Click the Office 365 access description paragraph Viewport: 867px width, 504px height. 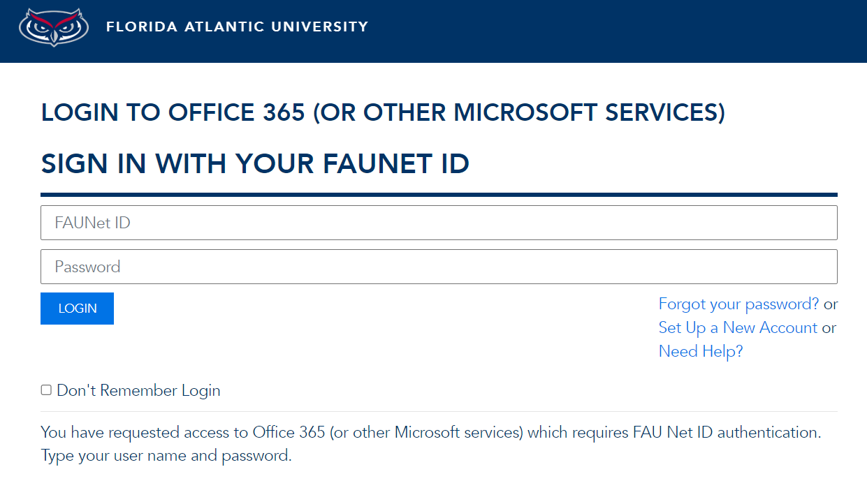[x=430, y=433]
